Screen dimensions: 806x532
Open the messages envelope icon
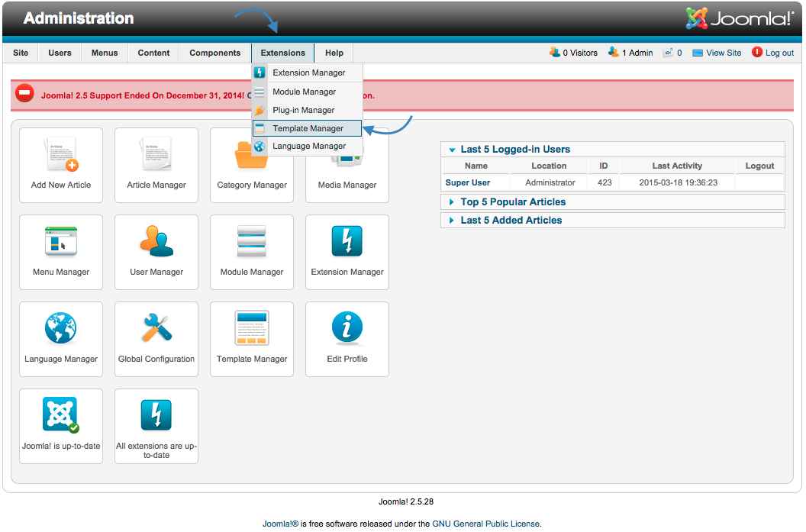click(668, 53)
